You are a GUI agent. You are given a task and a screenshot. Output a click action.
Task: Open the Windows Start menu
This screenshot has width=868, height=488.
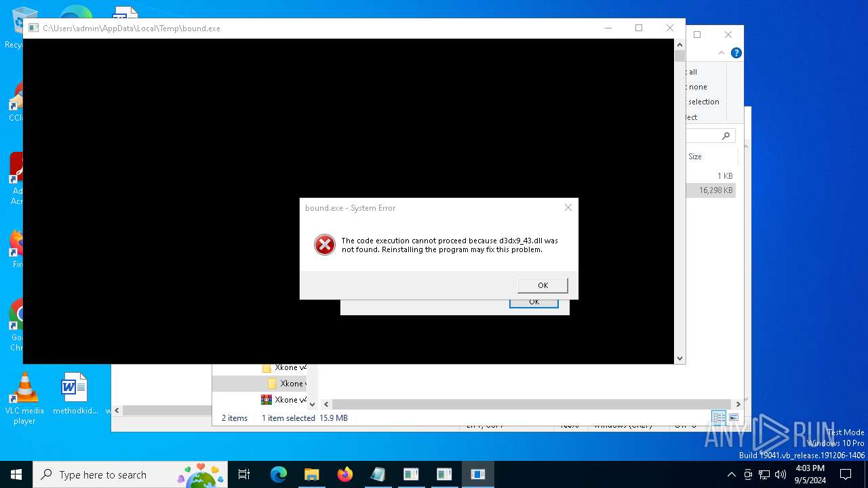pyautogui.click(x=16, y=474)
